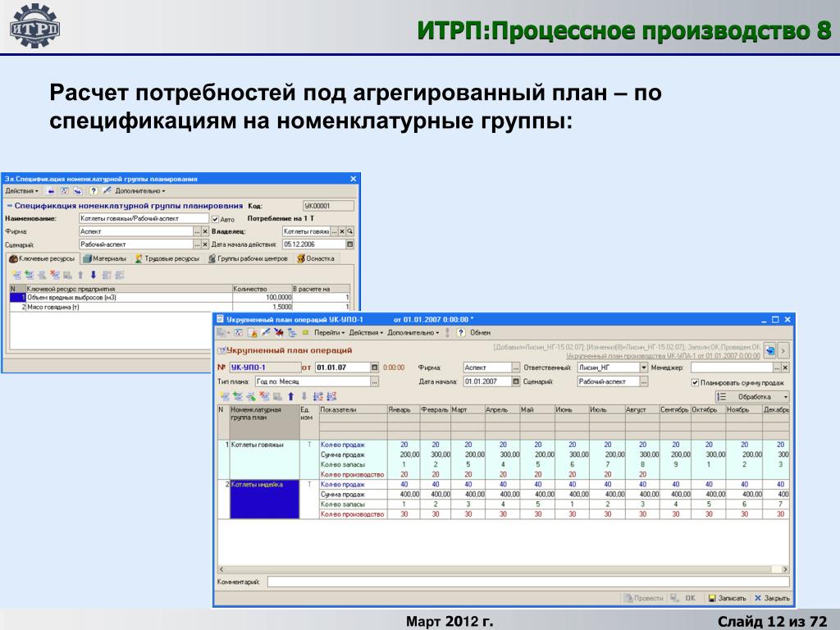This screenshot has width=840, height=630.
Task: Click the sort descending icon in the plan table toolbar
Action: 331,396
